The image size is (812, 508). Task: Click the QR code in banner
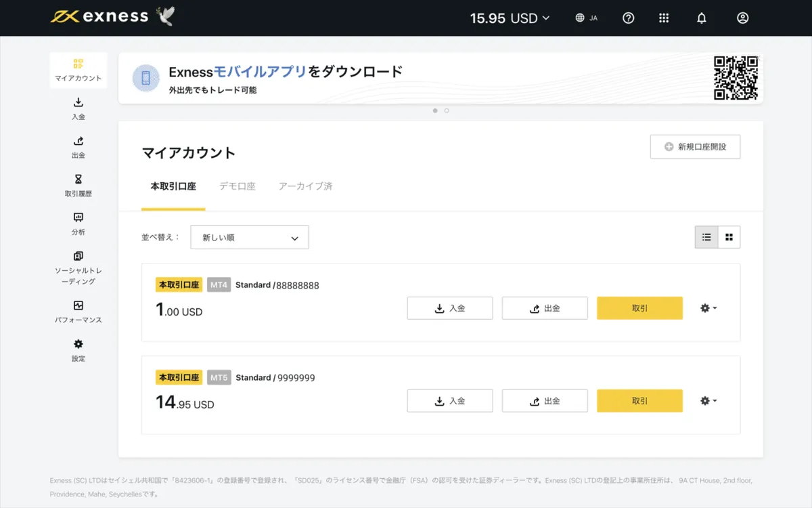736,78
